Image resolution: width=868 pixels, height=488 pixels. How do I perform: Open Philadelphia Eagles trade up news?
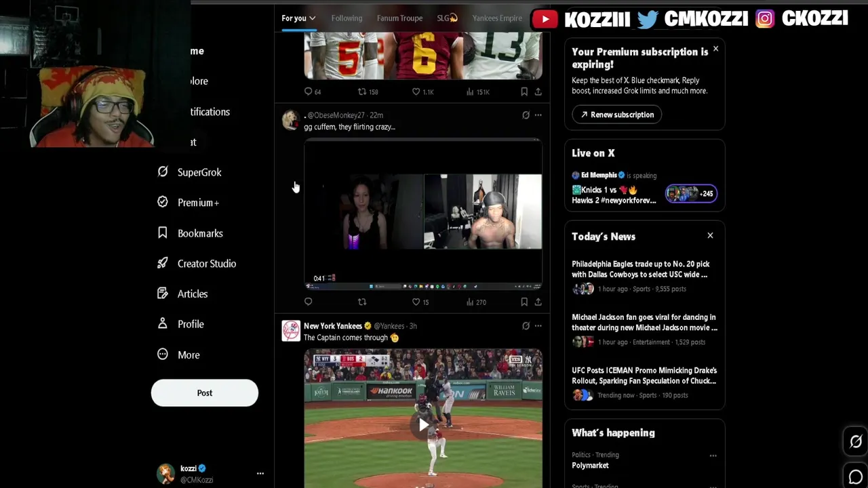pyautogui.click(x=645, y=276)
